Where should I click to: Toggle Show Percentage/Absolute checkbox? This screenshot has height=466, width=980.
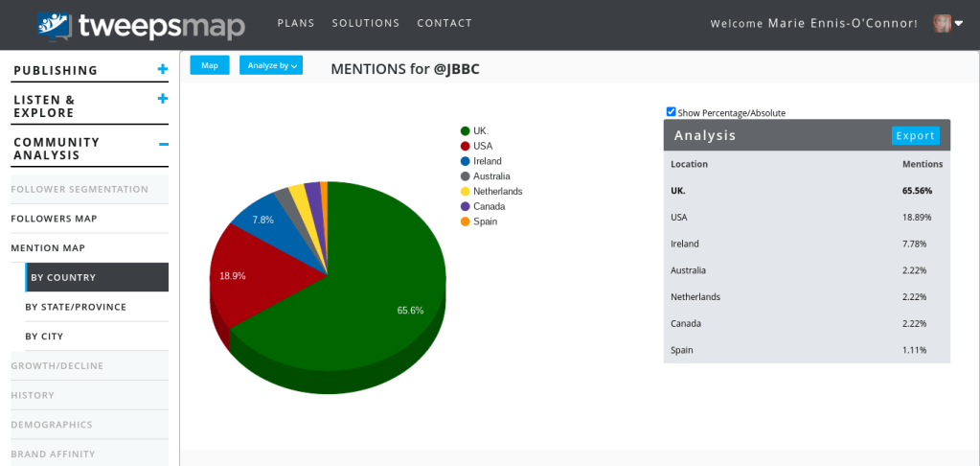pos(671,112)
